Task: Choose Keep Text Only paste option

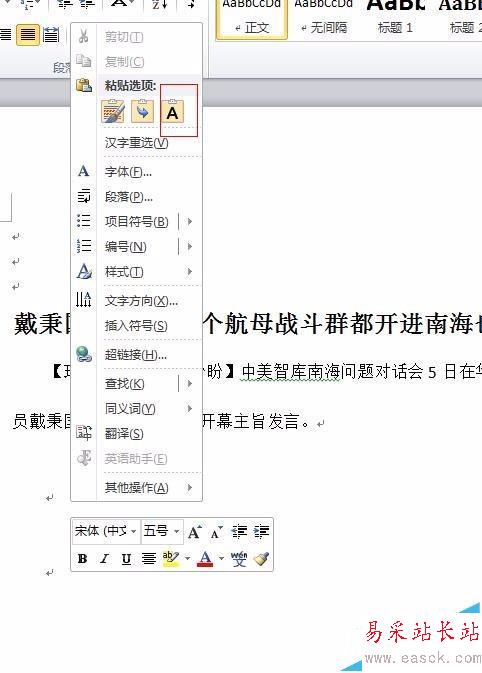Action: click(x=173, y=112)
